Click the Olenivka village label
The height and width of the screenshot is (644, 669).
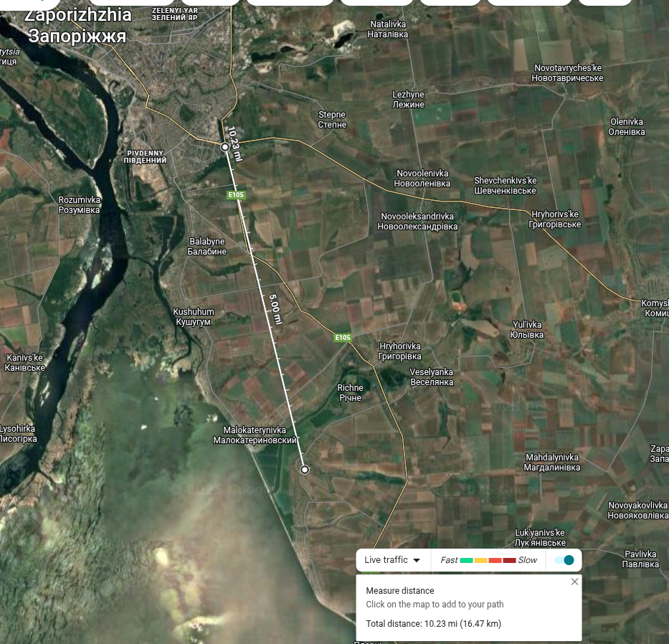pyautogui.click(x=626, y=127)
